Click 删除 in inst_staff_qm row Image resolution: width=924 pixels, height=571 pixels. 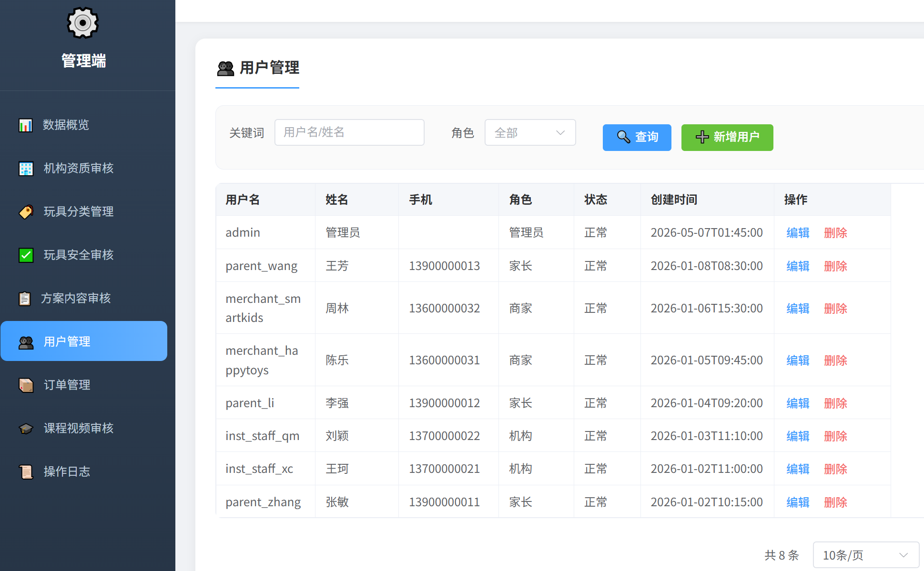835,436
